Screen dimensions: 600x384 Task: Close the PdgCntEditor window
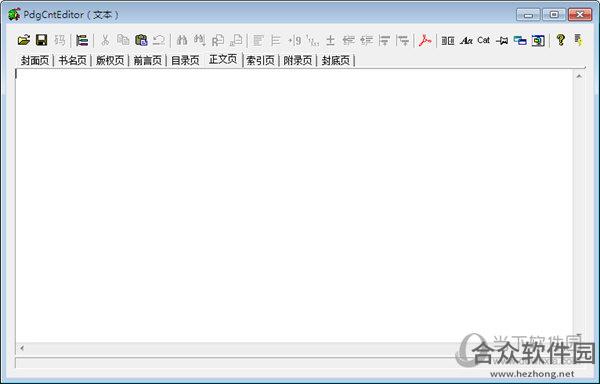tap(580, 15)
